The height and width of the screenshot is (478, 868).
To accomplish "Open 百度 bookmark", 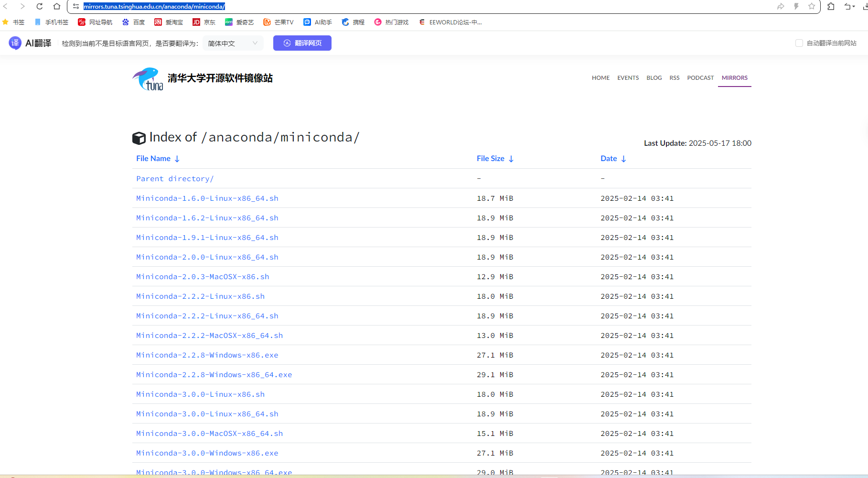I will click(x=133, y=22).
